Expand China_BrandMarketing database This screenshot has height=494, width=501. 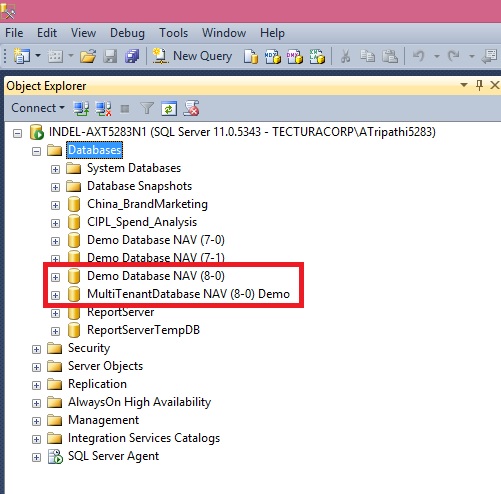(x=55, y=206)
